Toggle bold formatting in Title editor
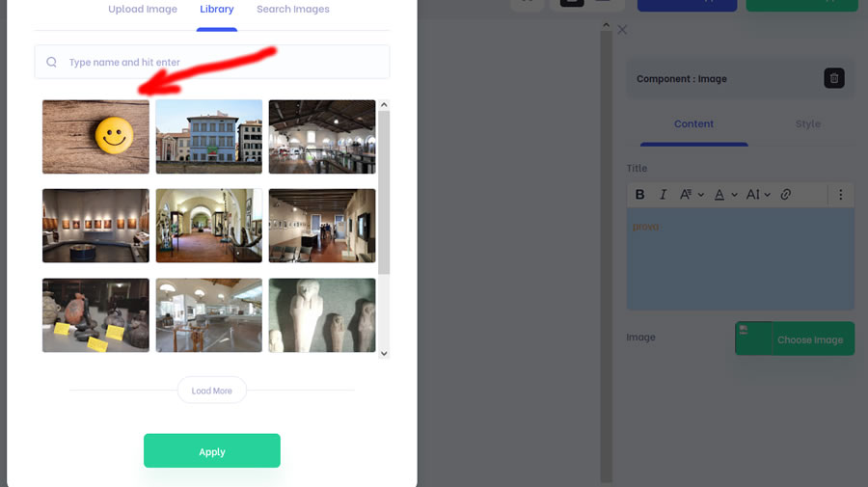The image size is (868, 487). click(x=639, y=195)
